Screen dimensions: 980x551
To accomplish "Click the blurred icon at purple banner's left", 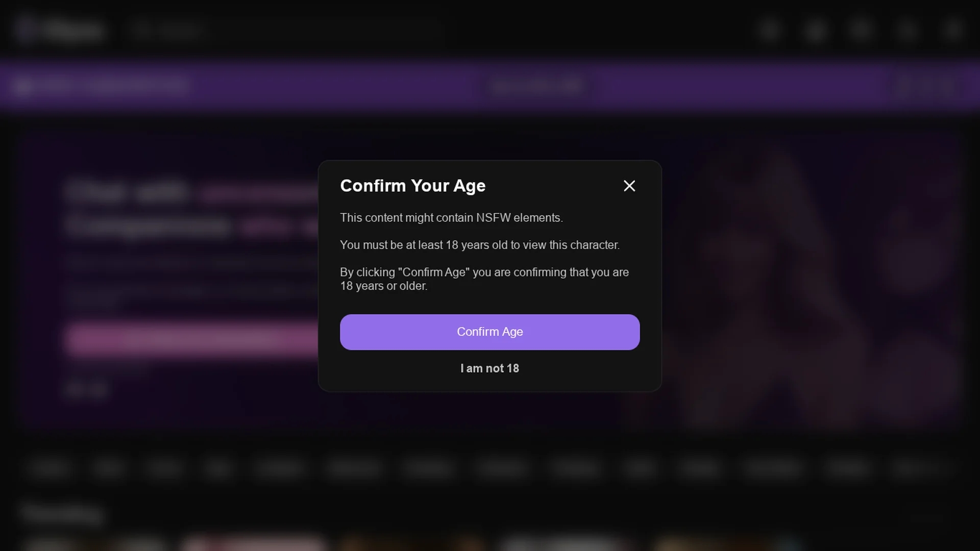I will 23,86.
